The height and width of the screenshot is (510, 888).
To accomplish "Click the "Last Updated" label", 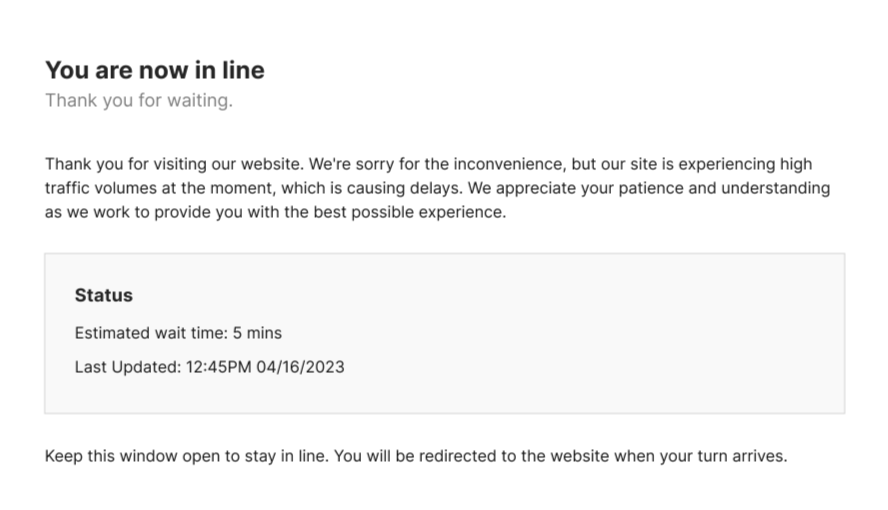I will coord(126,367).
